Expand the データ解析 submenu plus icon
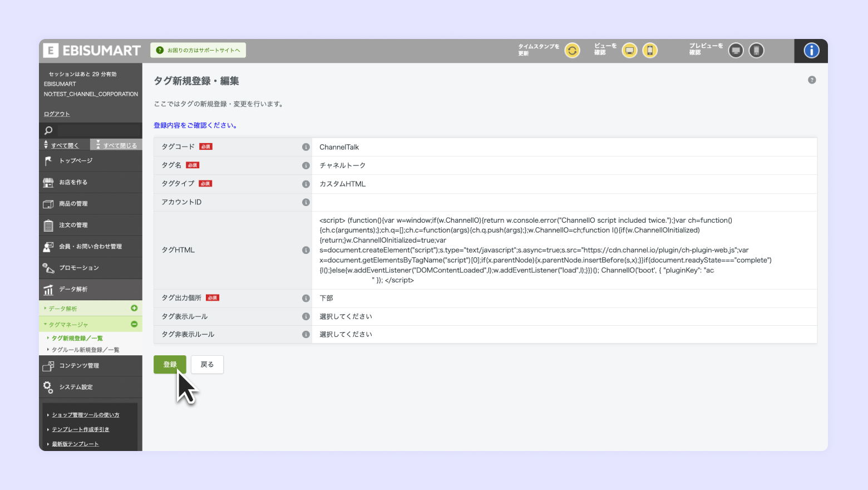The width and height of the screenshot is (868, 490). coord(134,308)
